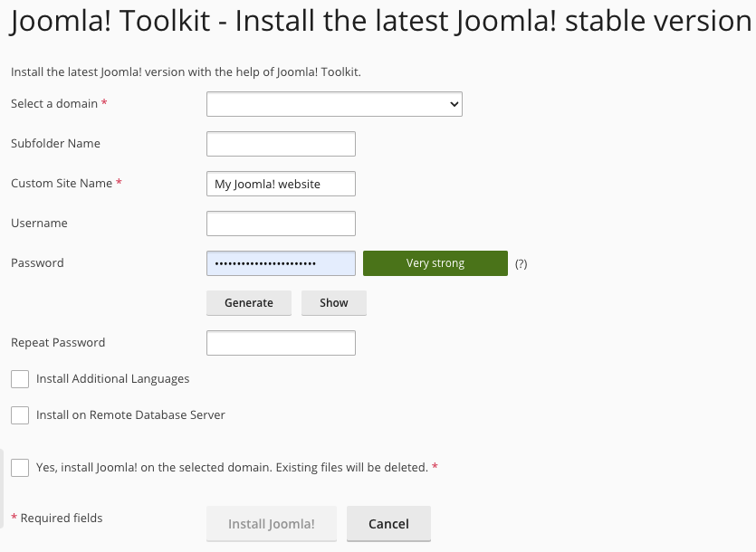The width and height of the screenshot is (756, 552).
Task: Focus the Username input field
Action: tap(281, 224)
